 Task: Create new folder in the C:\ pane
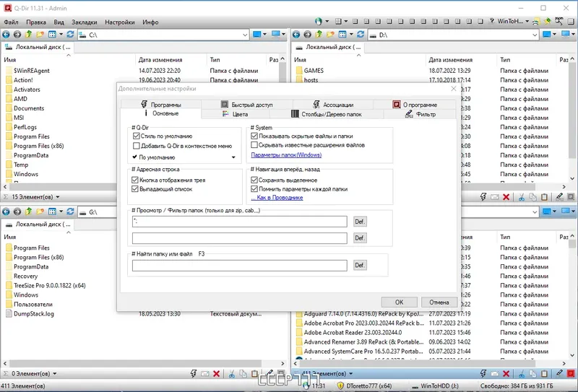pyautogui.click(x=40, y=35)
